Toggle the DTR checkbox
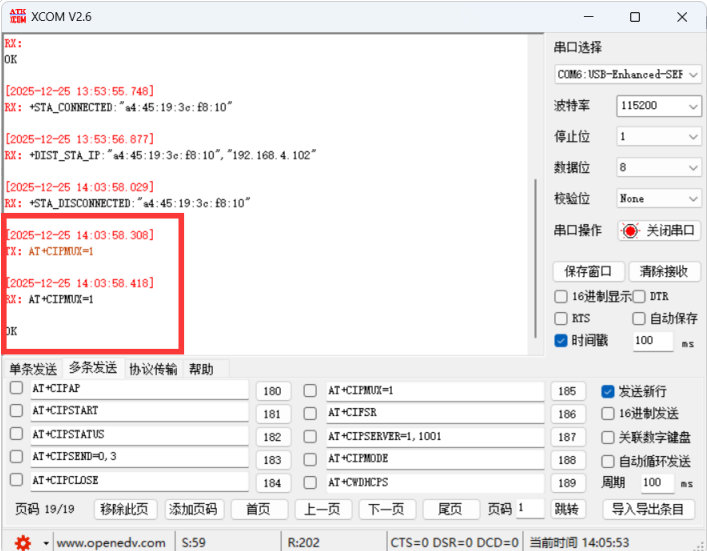This screenshot has width=707, height=551. 639,296
